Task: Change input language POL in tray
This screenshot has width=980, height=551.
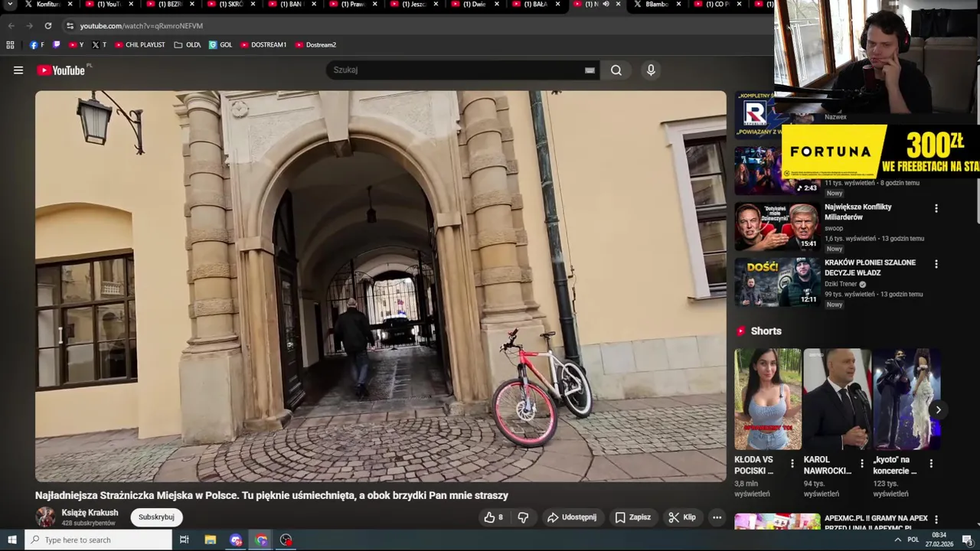Action: pyautogui.click(x=913, y=540)
